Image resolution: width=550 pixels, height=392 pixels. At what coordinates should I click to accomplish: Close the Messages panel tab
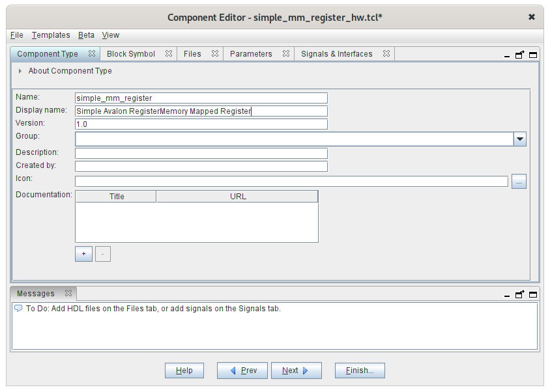pos(68,294)
